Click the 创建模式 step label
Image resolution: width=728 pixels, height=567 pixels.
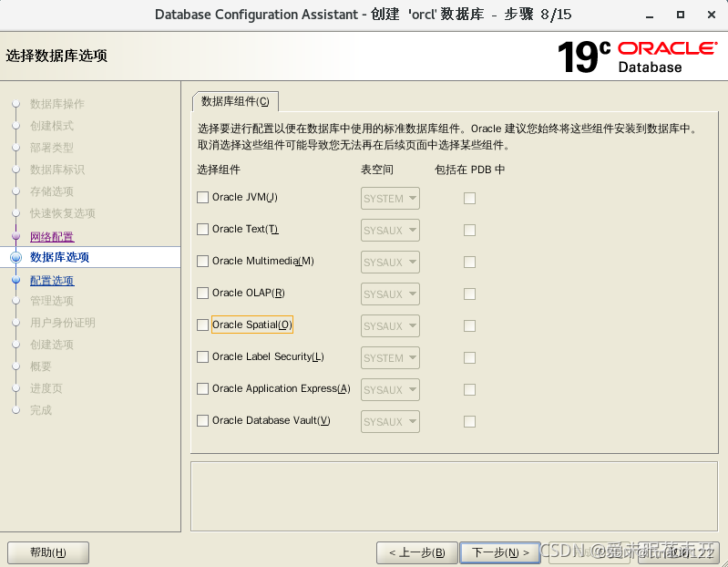pos(52,126)
